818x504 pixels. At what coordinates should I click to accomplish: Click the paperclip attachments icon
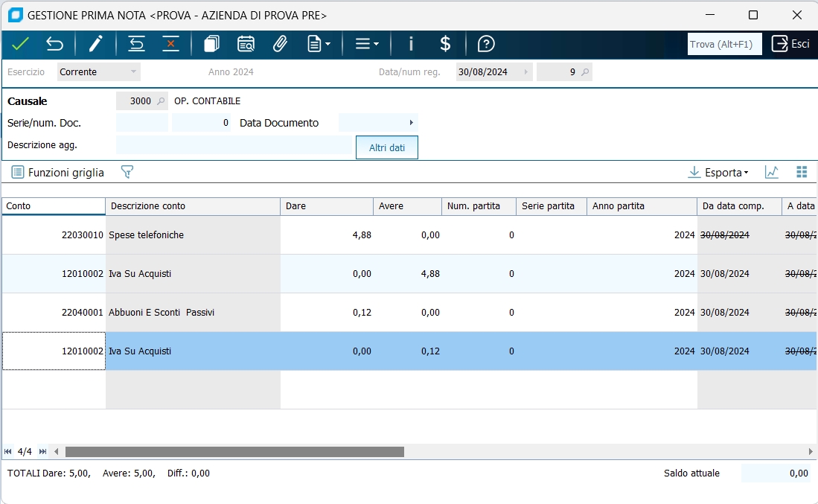280,44
